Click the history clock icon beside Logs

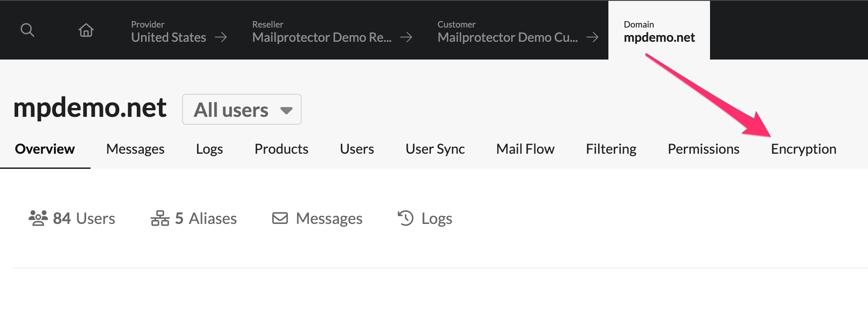[406, 218]
